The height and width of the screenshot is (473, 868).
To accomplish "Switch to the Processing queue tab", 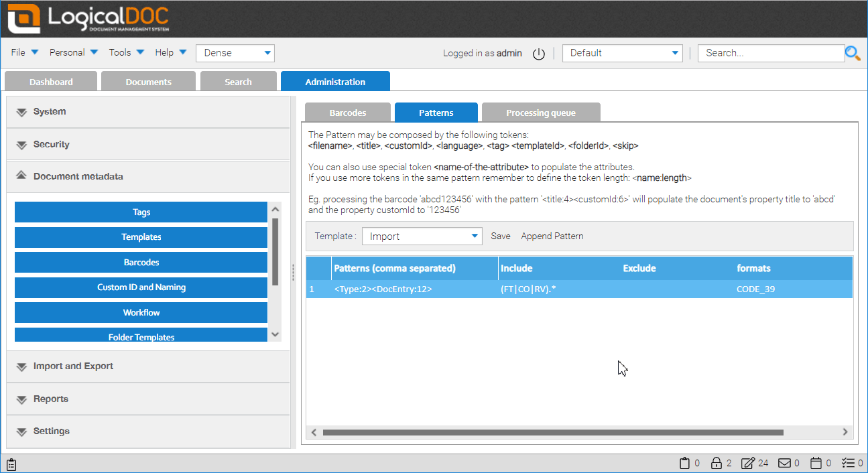I will [x=540, y=113].
